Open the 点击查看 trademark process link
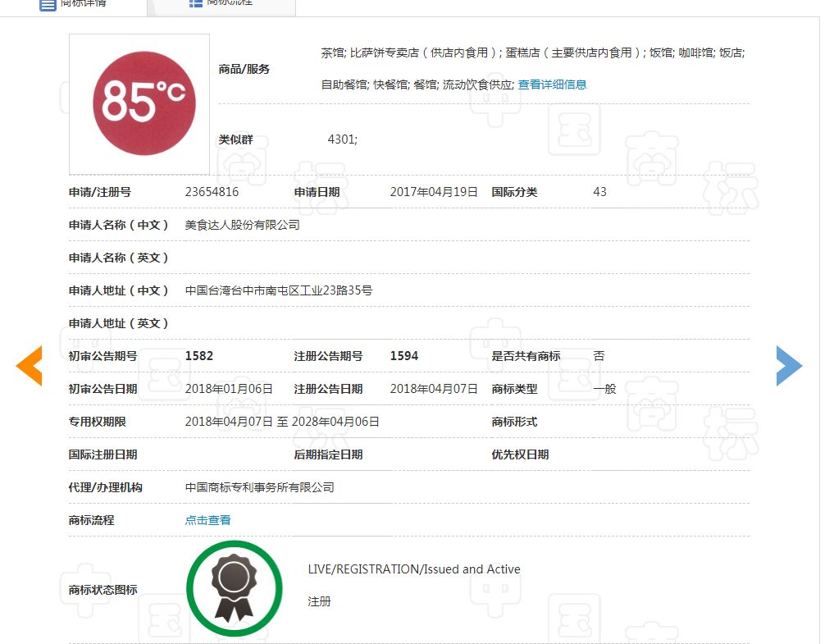 pos(208,520)
